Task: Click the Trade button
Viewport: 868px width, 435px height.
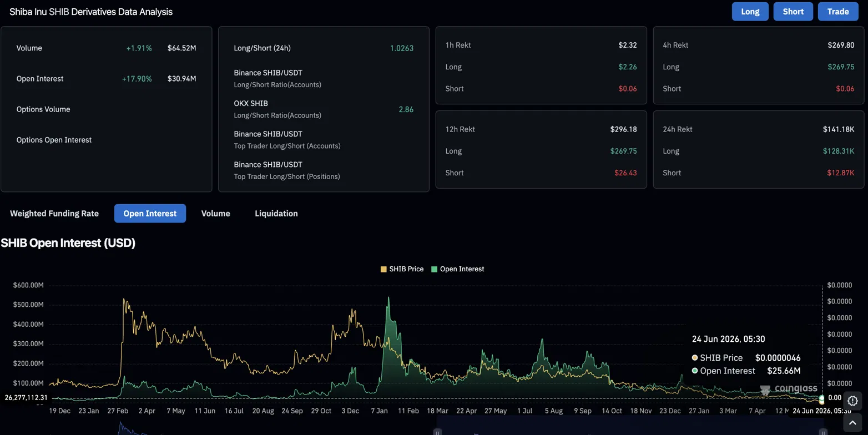Action: [838, 12]
